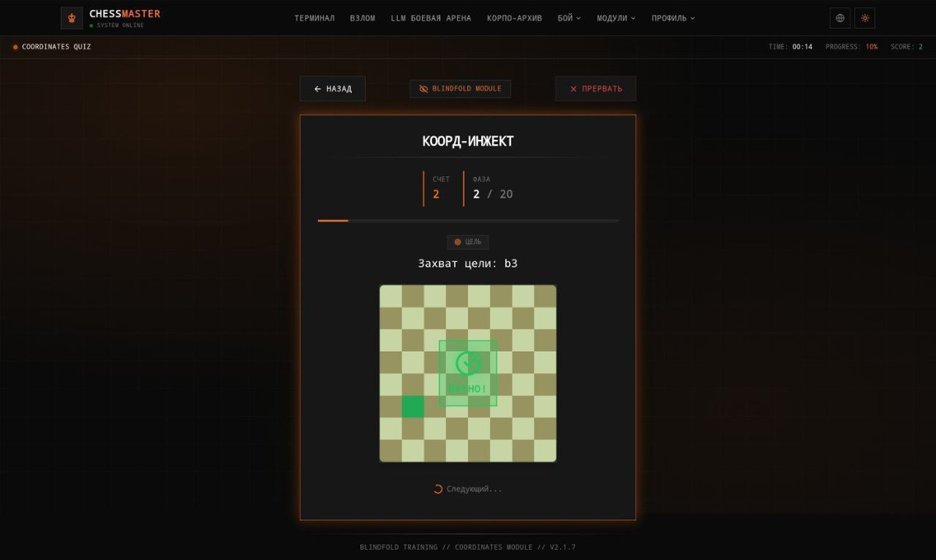Go to the Взлом menu item
The width and height of the screenshot is (936, 560).
[363, 18]
